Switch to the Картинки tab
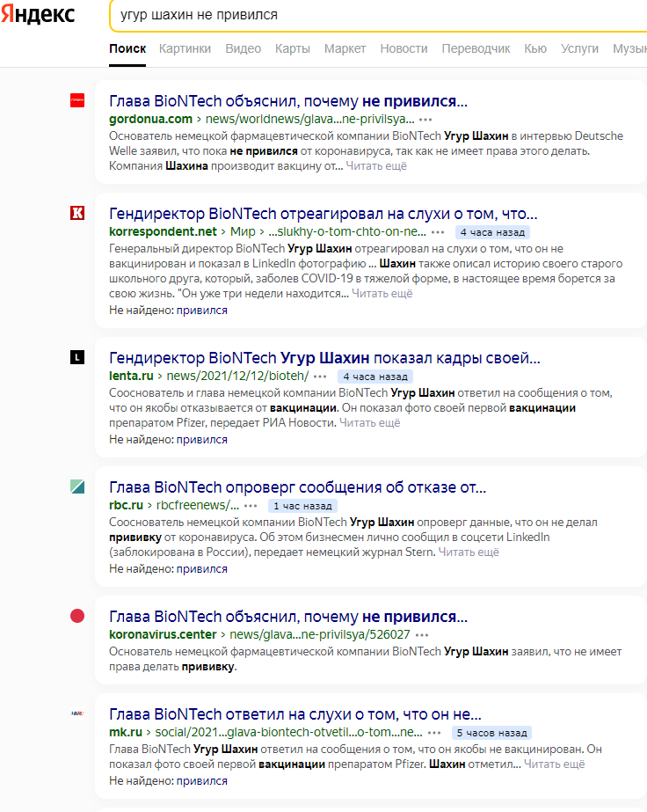The width and height of the screenshot is (647, 812). coord(185,48)
